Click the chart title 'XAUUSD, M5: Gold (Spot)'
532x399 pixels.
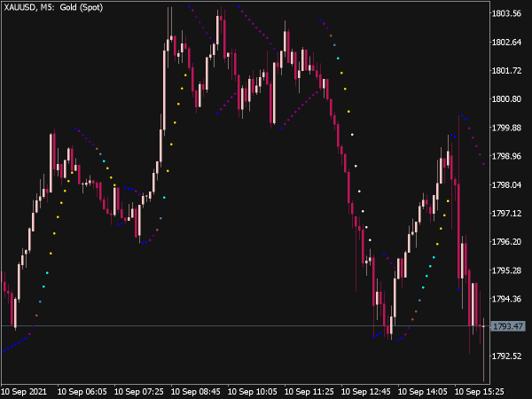coord(53,7)
